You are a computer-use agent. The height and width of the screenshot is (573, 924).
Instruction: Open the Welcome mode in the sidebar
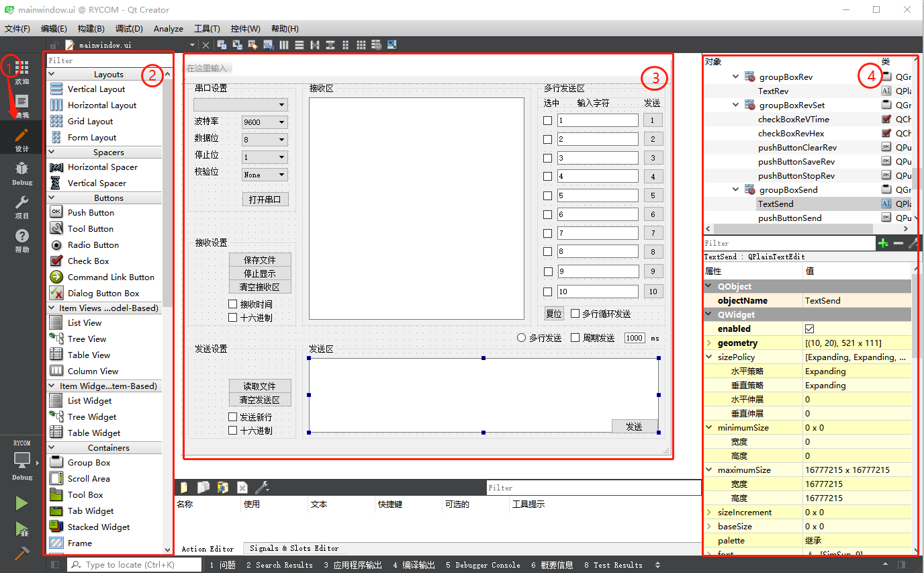pyautogui.click(x=21, y=71)
